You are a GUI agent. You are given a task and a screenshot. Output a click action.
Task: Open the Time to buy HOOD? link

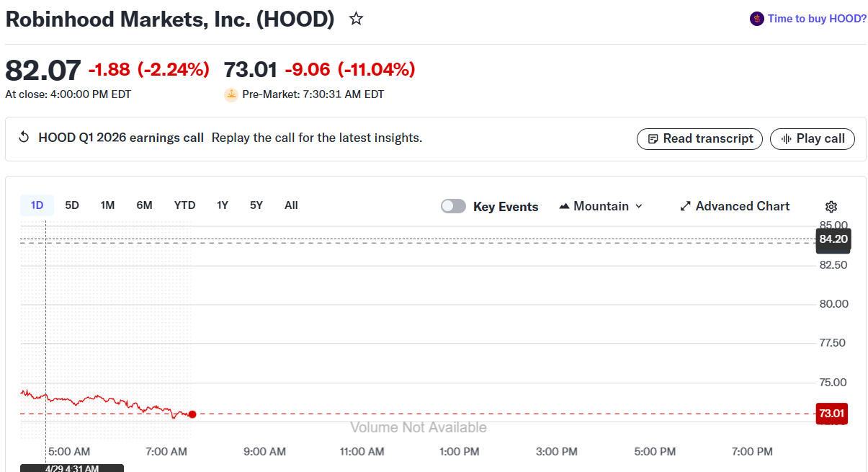(x=817, y=19)
